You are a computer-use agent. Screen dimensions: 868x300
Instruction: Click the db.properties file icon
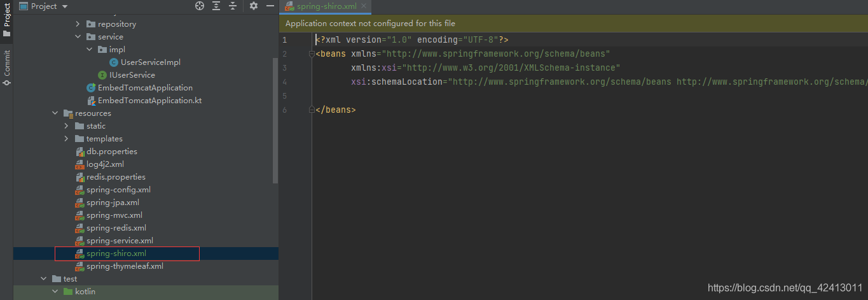coord(80,151)
